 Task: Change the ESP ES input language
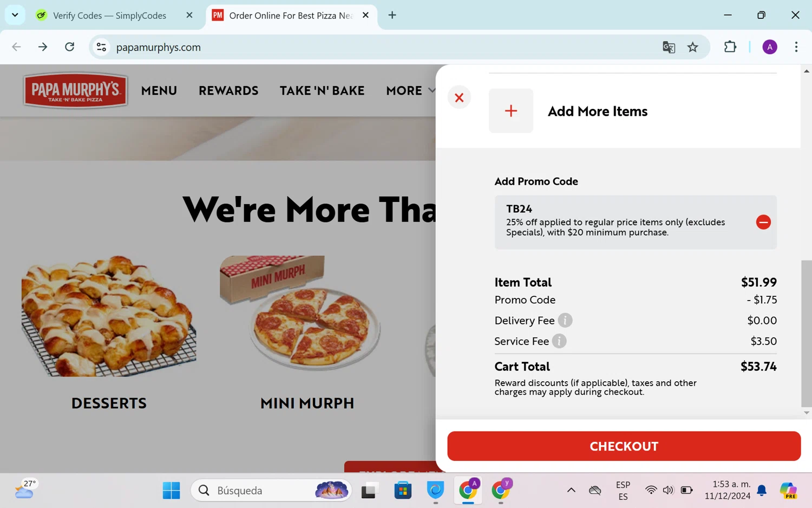tap(623, 491)
